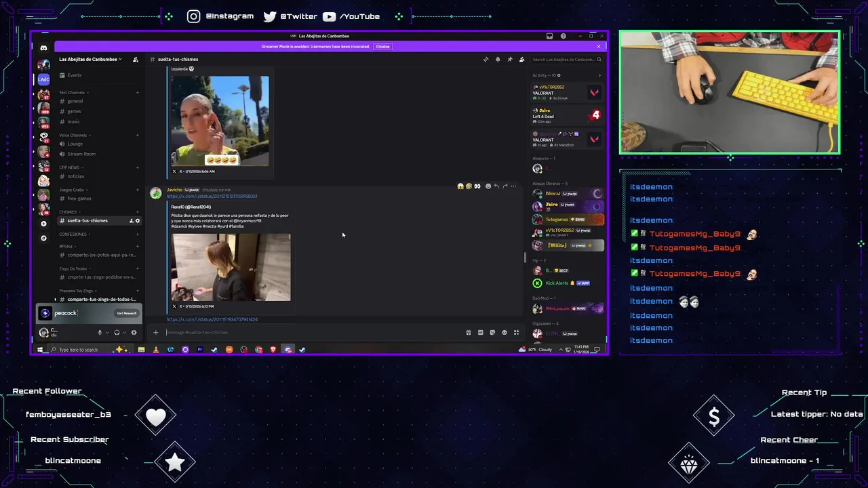
Task: Open gift icon in message bar
Action: (469, 332)
